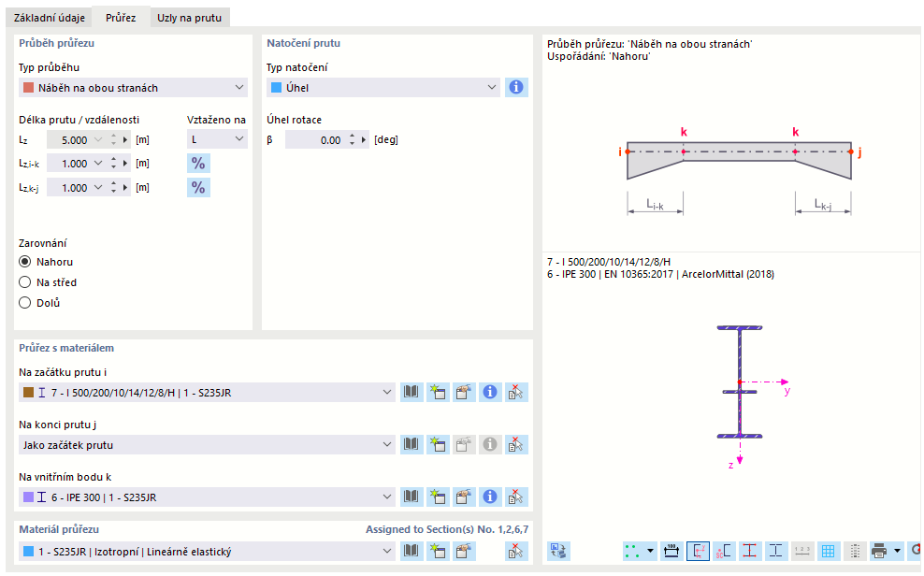Show section outline in preview
The width and height of the screenshot is (924, 576).
tap(776, 552)
